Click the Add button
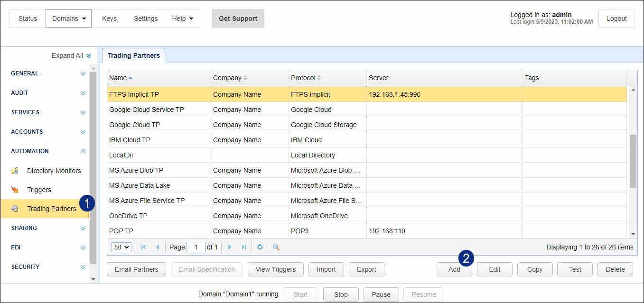Screen dimensions: 644x303 pos(454,269)
